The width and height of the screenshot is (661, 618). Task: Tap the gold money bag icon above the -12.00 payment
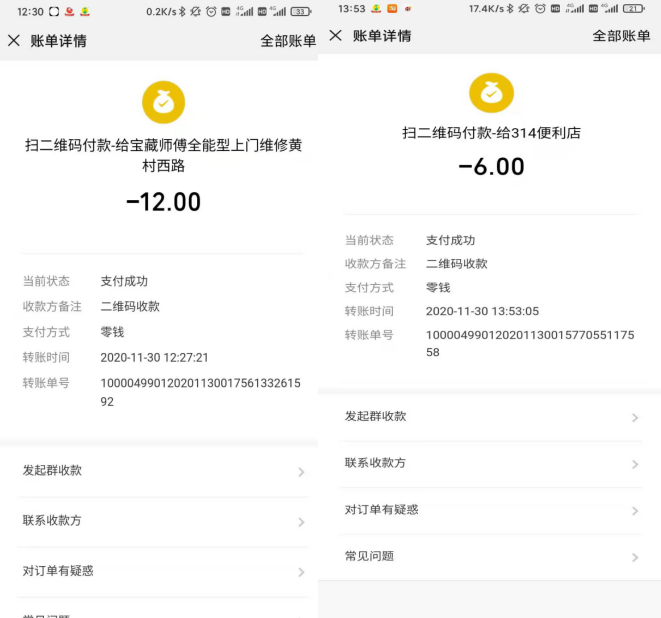coord(163,103)
